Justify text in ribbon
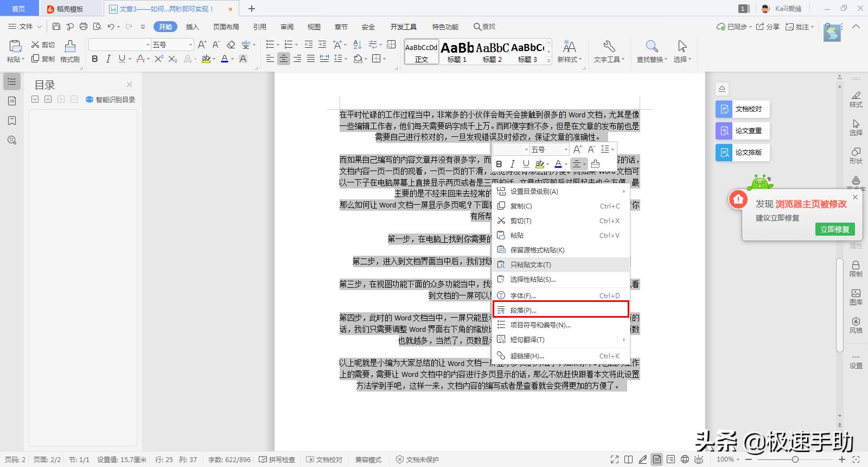Image resolution: width=868 pixels, height=467 pixels. 311,59
